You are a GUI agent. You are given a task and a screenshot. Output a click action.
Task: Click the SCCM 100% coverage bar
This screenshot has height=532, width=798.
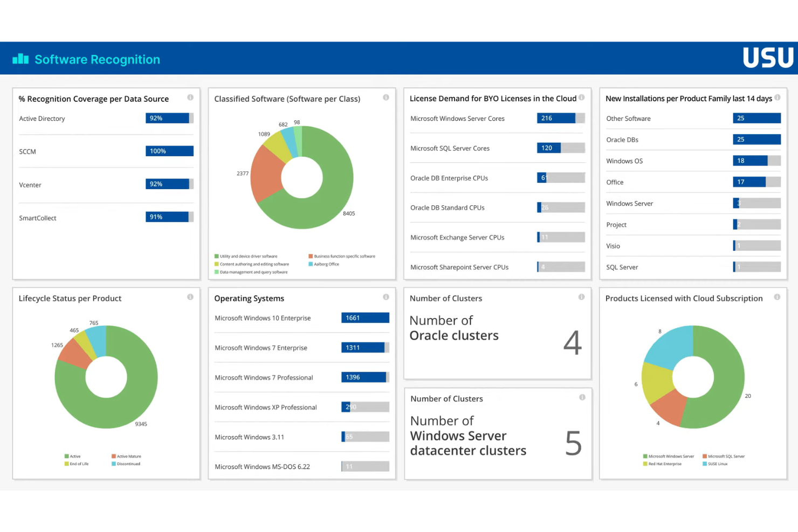pos(169,151)
